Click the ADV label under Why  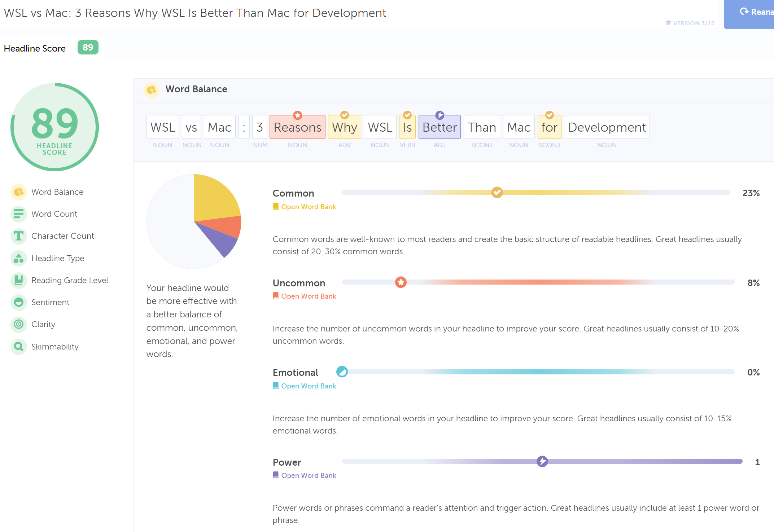tap(345, 145)
